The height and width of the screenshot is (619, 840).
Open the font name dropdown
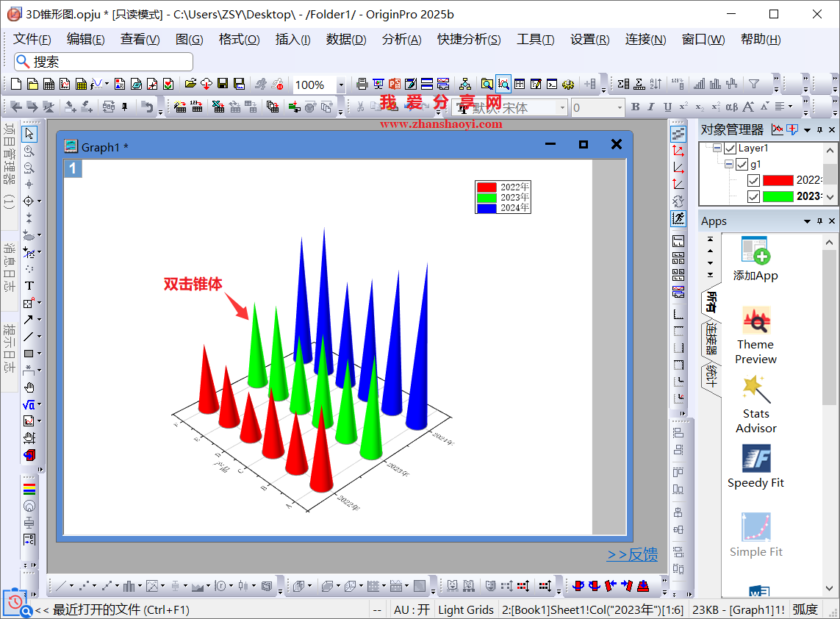point(563,108)
